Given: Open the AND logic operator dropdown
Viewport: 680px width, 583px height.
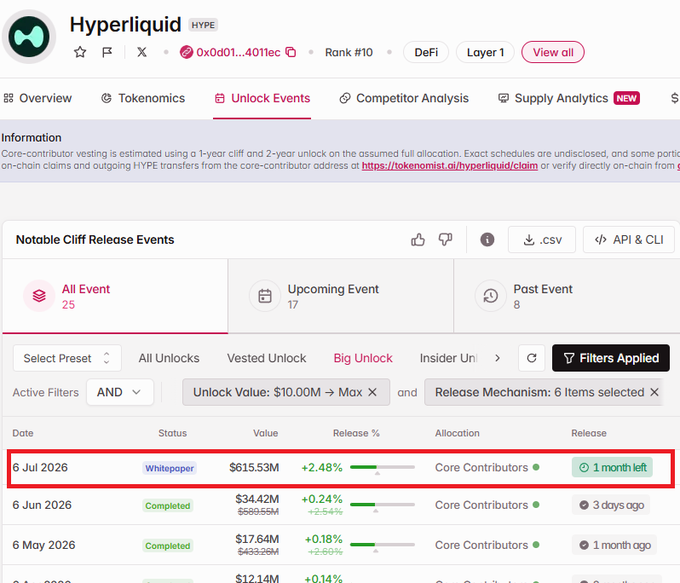Looking at the screenshot, I should (120, 392).
